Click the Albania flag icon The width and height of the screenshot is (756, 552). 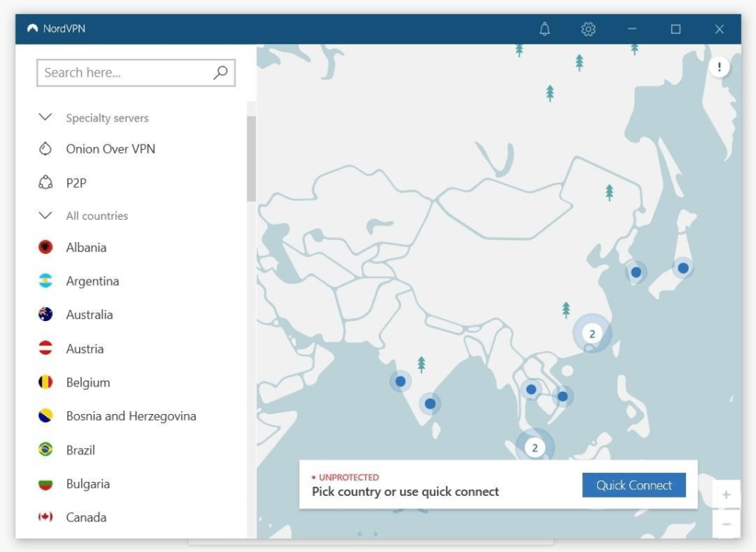point(45,246)
